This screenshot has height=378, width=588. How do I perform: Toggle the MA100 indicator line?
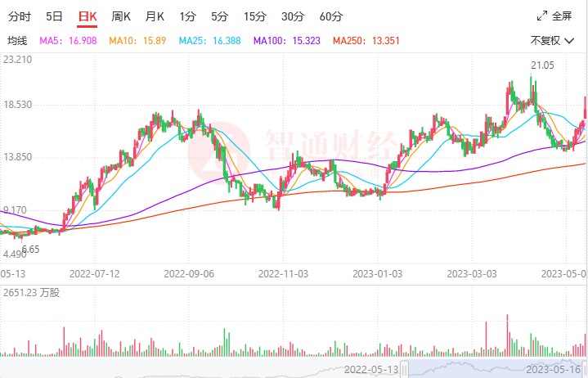coord(287,40)
